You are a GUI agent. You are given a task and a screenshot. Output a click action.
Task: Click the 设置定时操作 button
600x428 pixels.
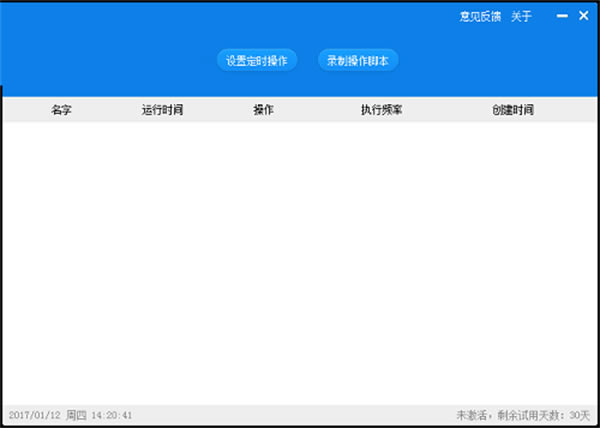(x=257, y=61)
